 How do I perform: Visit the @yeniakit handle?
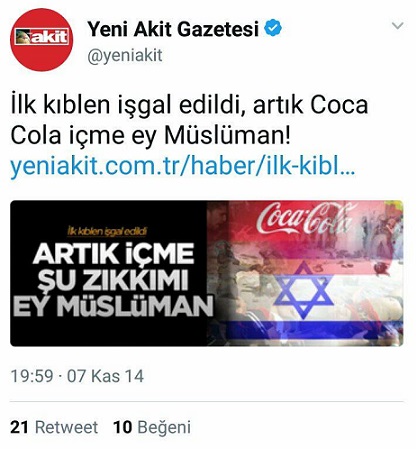[x=125, y=55]
